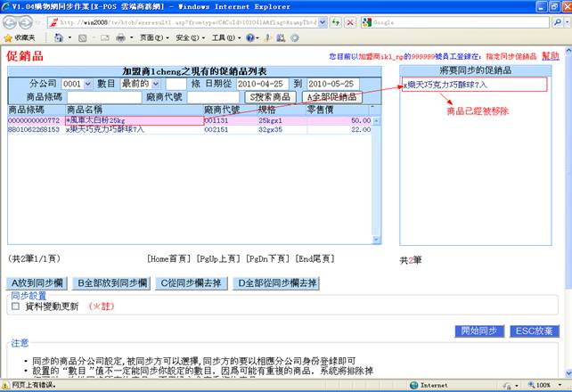
Task: Expand the 數目 最前的 dropdown
Action: (x=141, y=83)
